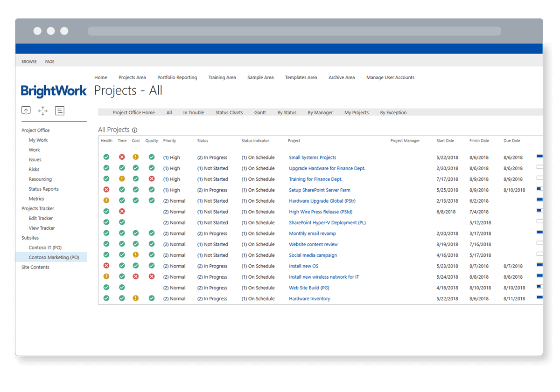Select the Contoso Marketing (PO) subsite

pos(54,257)
